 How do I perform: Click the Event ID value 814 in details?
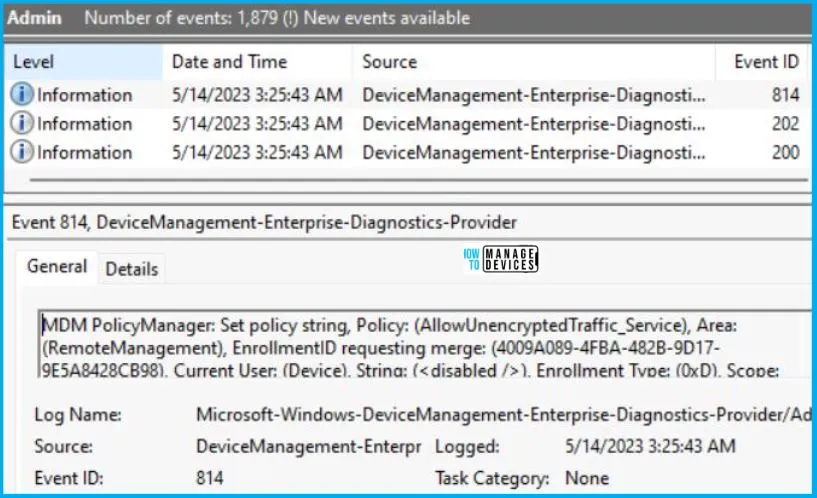tap(210, 478)
